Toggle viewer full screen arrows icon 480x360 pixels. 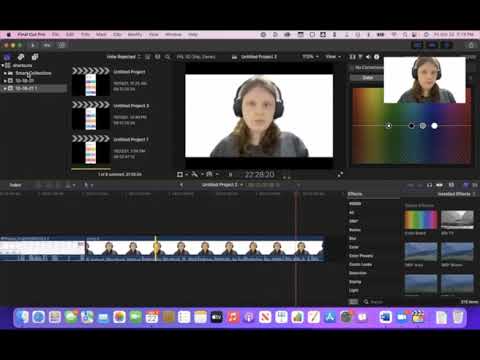pos(340,174)
